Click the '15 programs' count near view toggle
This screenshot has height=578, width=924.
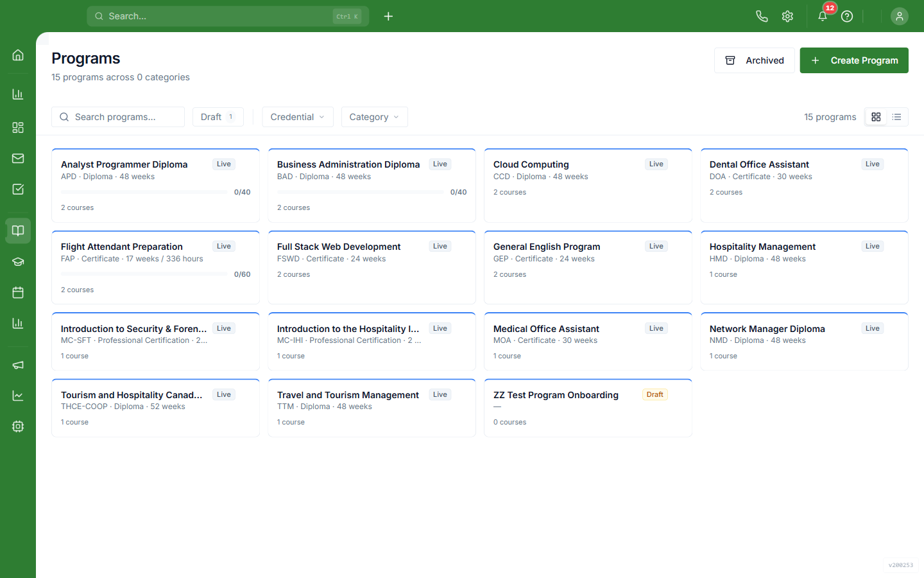pyautogui.click(x=830, y=117)
